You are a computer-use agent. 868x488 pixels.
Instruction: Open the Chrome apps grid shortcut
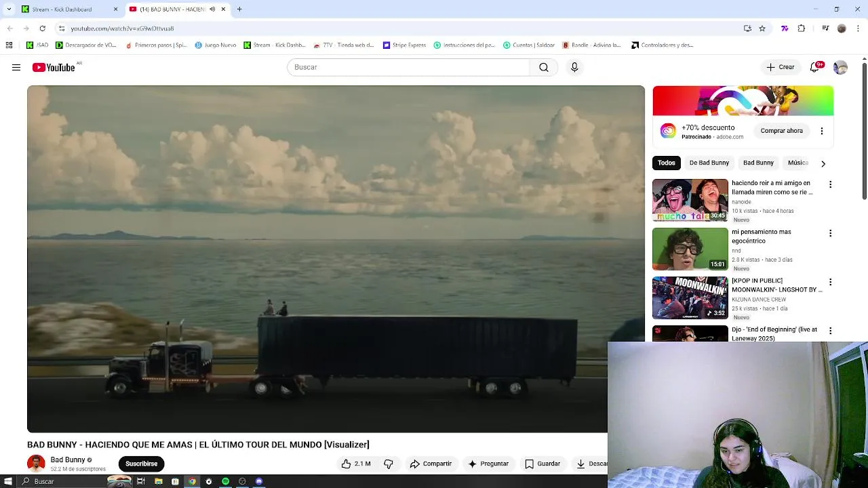9,45
